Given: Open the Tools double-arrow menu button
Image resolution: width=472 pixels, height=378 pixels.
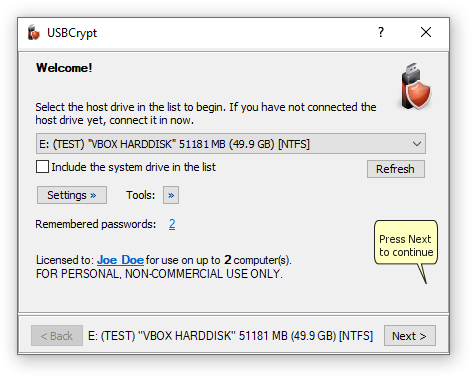Looking at the screenshot, I should click(171, 195).
